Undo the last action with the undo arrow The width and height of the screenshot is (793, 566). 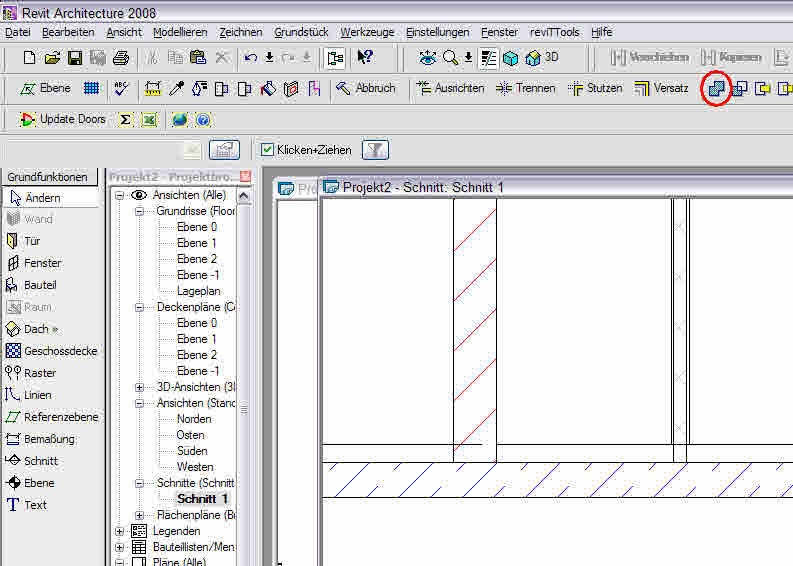pos(251,58)
